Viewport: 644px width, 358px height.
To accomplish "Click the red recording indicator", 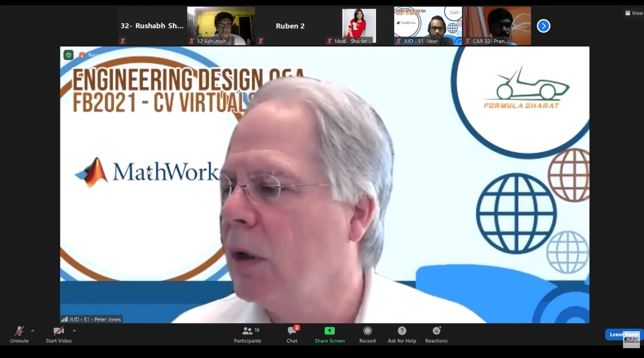I will [x=82, y=55].
